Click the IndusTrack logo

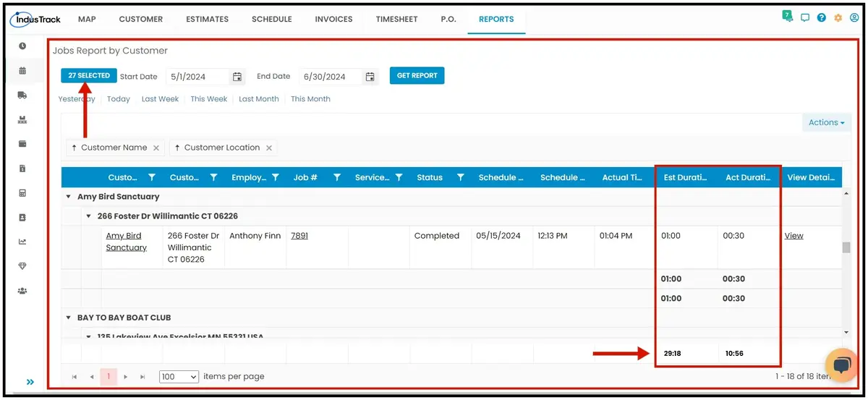coord(35,20)
